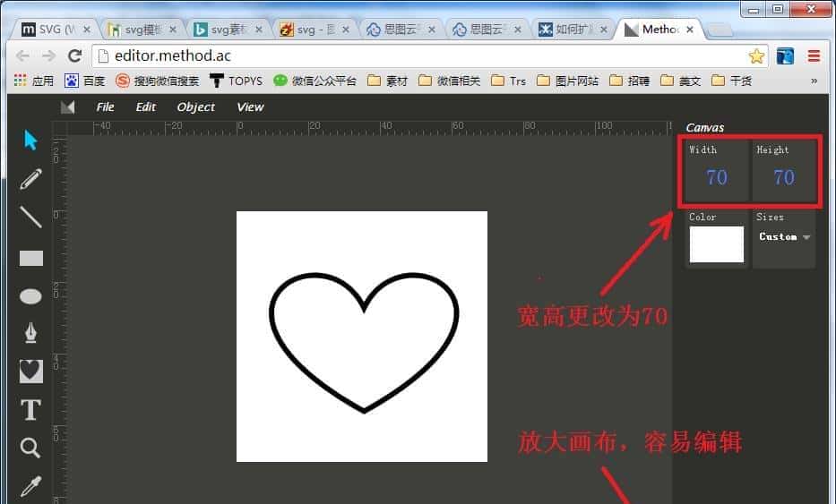Open the 微信相关 bookmark folder
The image size is (836, 504).
450,81
